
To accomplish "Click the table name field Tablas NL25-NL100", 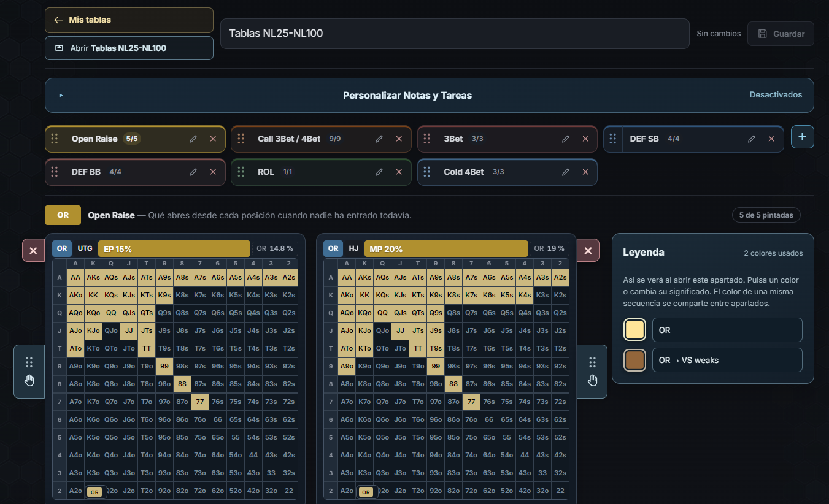I will (455, 34).
